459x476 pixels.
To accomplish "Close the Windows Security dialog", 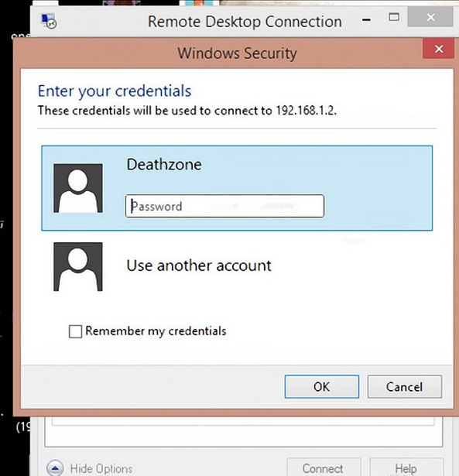I will (x=439, y=49).
